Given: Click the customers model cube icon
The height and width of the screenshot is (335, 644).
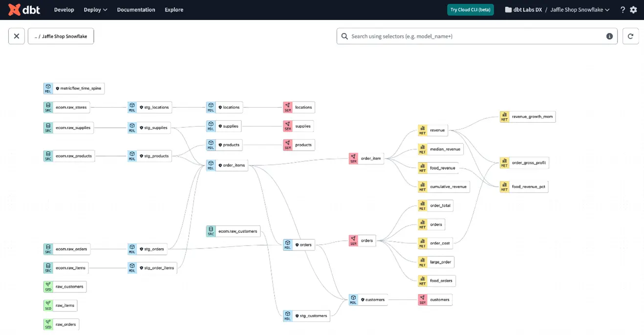Looking at the screenshot, I should point(353,300).
